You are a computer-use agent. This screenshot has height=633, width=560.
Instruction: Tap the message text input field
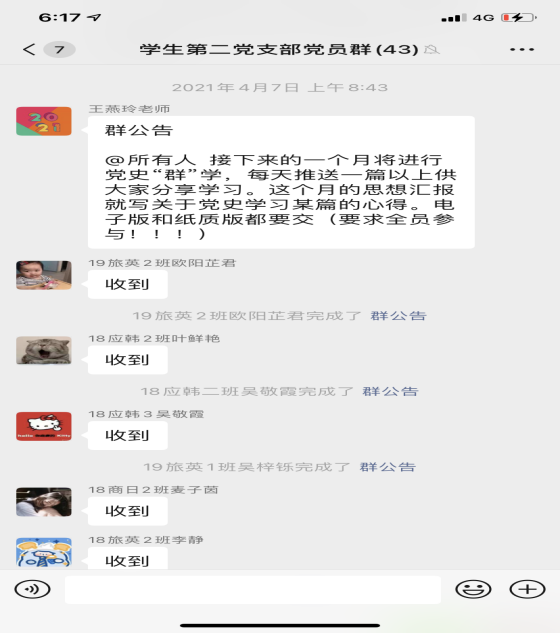(x=253, y=590)
